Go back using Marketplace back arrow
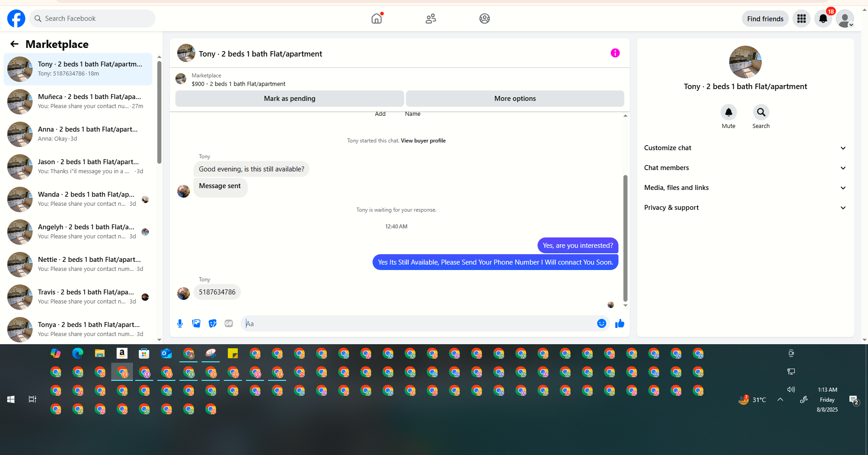Image resolution: width=868 pixels, height=455 pixels. pyautogui.click(x=14, y=44)
